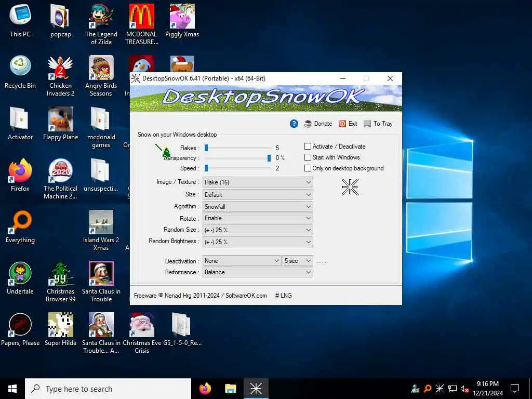
Task: Select Activator folder icon
Action: click(20, 124)
